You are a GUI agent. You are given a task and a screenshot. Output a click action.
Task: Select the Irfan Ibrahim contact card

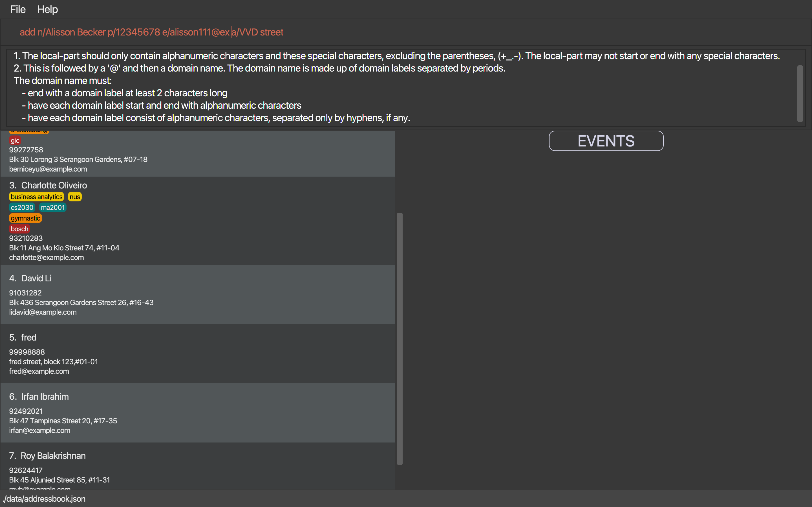click(x=201, y=412)
